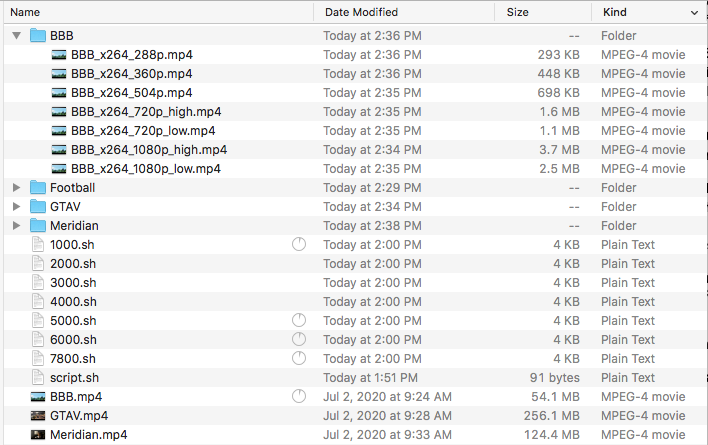The image size is (708, 445).
Task: Select file name BBB_x264_288p.mp4
Action: (x=132, y=55)
